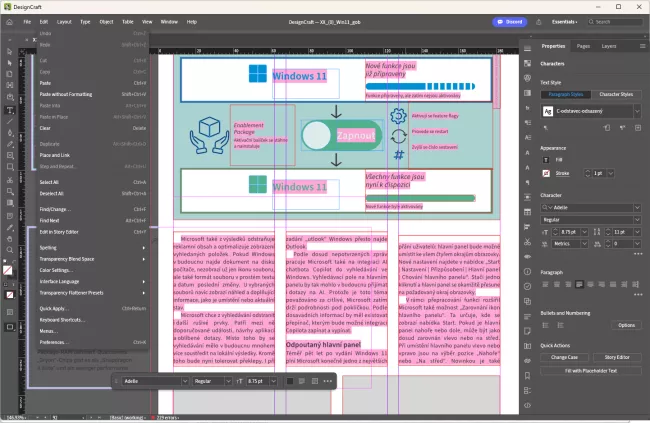
Task: Toggle numbered list formatting
Action: pos(560,325)
